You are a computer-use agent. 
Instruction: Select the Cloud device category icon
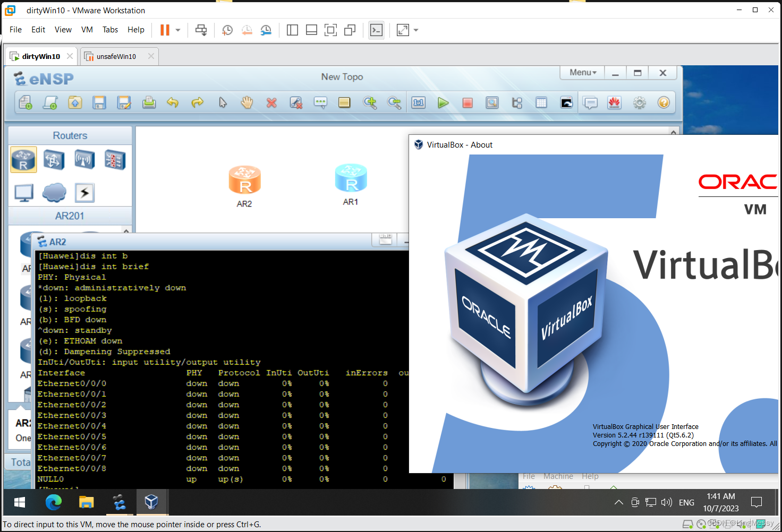coord(54,193)
